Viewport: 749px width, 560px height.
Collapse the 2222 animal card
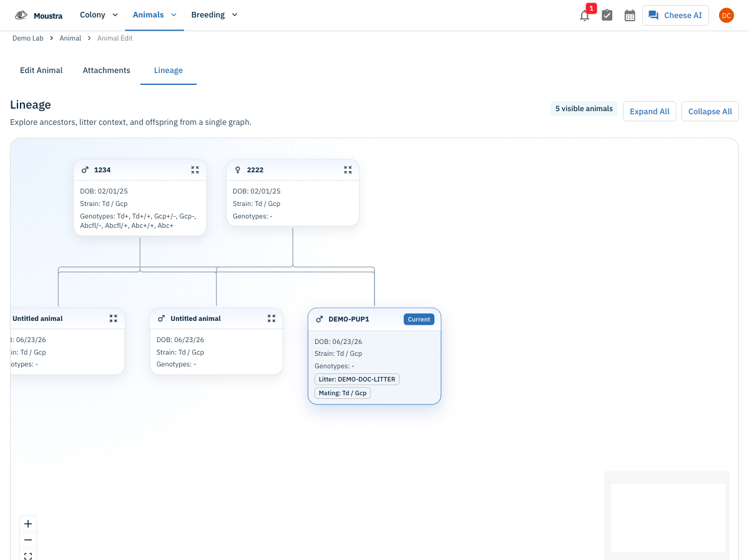click(x=348, y=170)
